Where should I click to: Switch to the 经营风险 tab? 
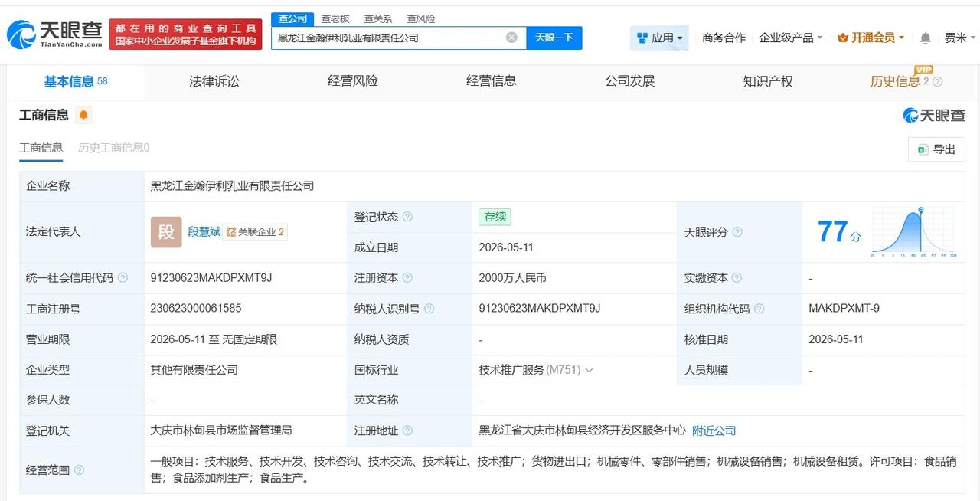coord(353,81)
